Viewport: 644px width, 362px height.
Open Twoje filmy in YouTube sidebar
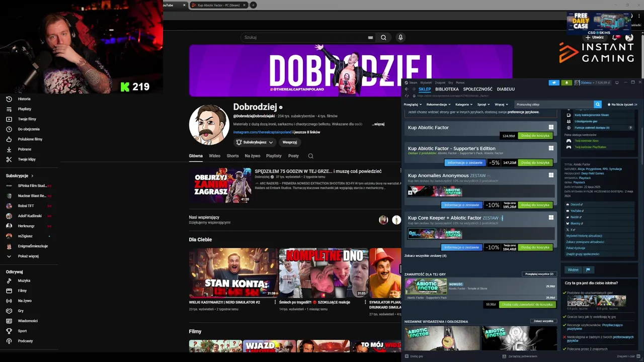click(x=27, y=119)
